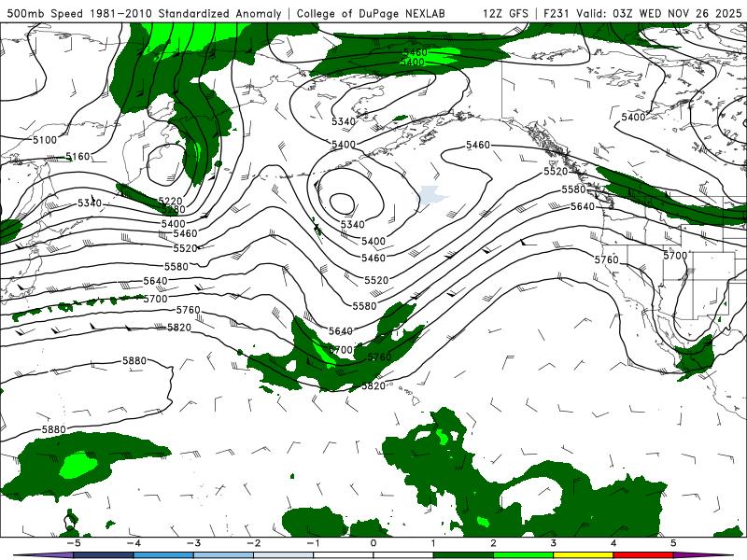
Task: Click the 5160 contour label
Action: point(78,156)
